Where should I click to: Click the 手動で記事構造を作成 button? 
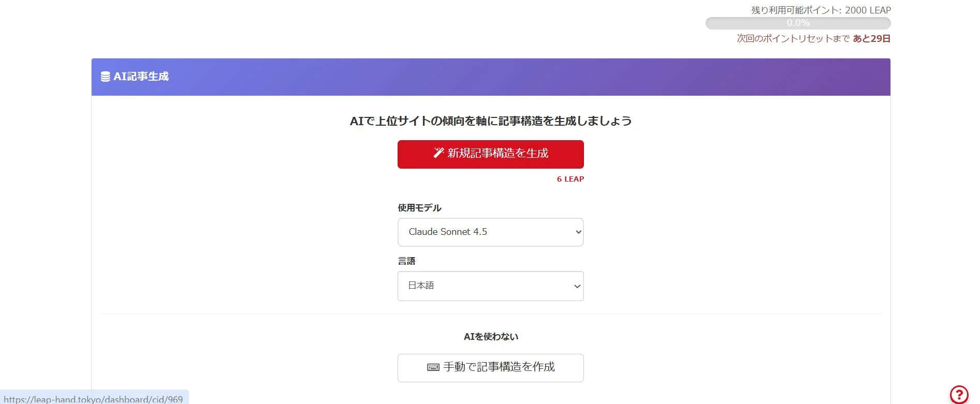(490, 367)
